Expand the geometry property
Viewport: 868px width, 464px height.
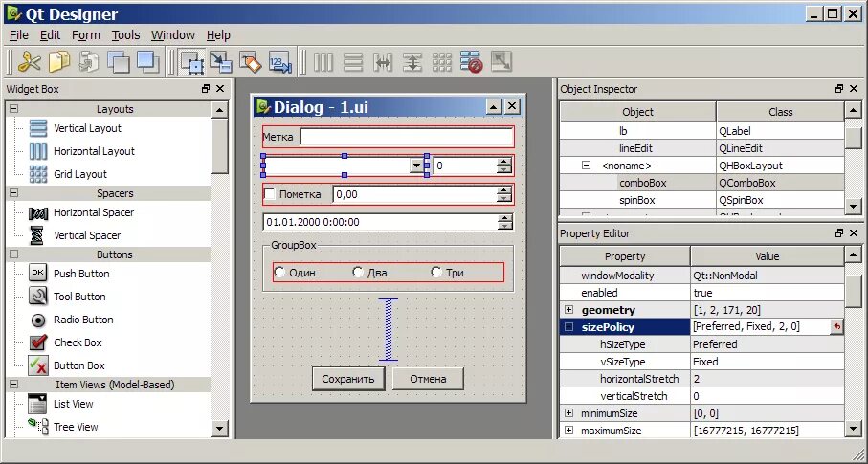[569, 310]
